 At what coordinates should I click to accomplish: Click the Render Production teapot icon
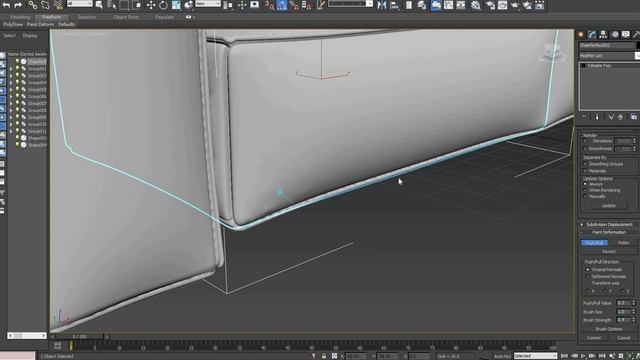pyautogui.click(x=515, y=5)
